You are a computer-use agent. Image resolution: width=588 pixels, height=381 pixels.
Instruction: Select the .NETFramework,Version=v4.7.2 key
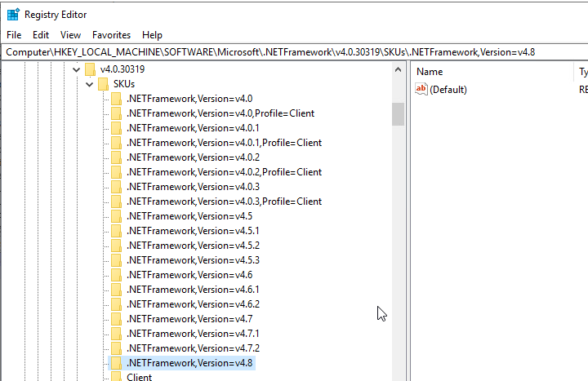click(x=193, y=348)
